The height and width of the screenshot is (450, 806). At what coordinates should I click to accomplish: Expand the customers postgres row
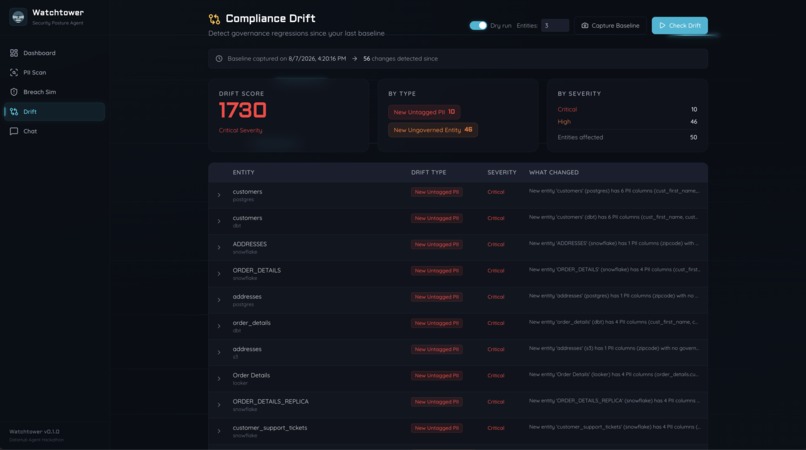[x=219, y=195]
